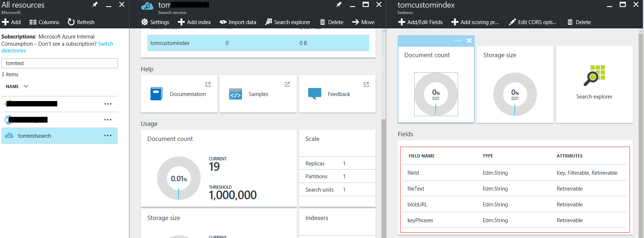
Task: Select the tomcustomindex row in indexes list
Action: pos(258,43)
